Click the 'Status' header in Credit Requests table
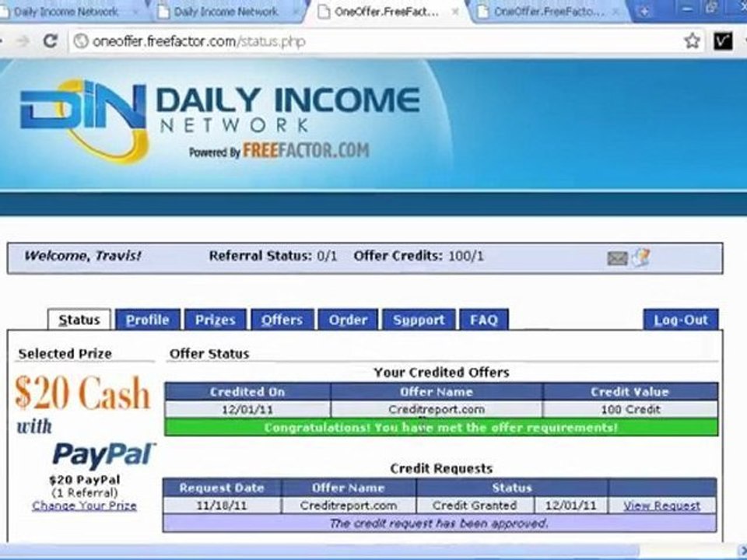Screen dimensions: 747x560 coord(512,488)
